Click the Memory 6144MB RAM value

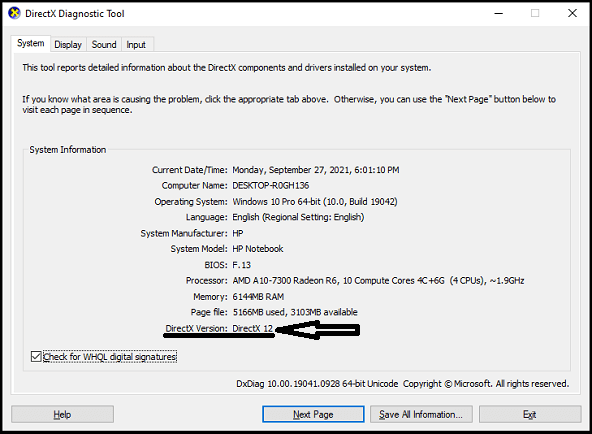258,297
